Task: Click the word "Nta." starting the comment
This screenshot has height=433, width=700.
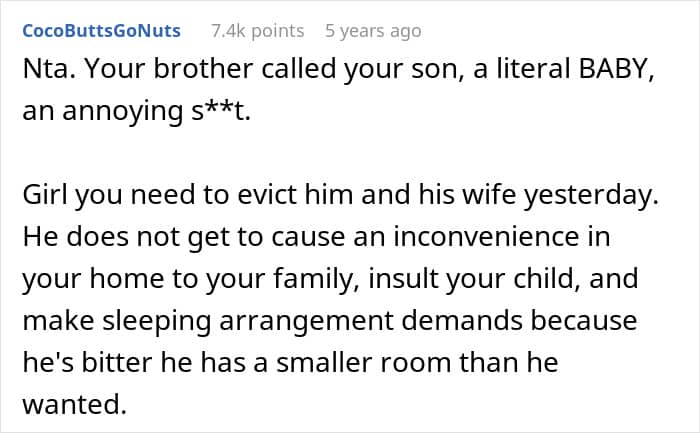Action: [46, 75]
